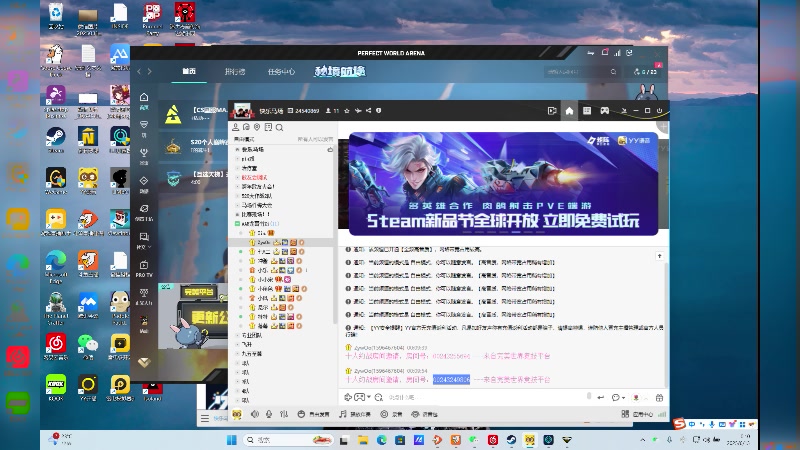Search users with the magnifier icon in YY channel list

pos(280,128)
